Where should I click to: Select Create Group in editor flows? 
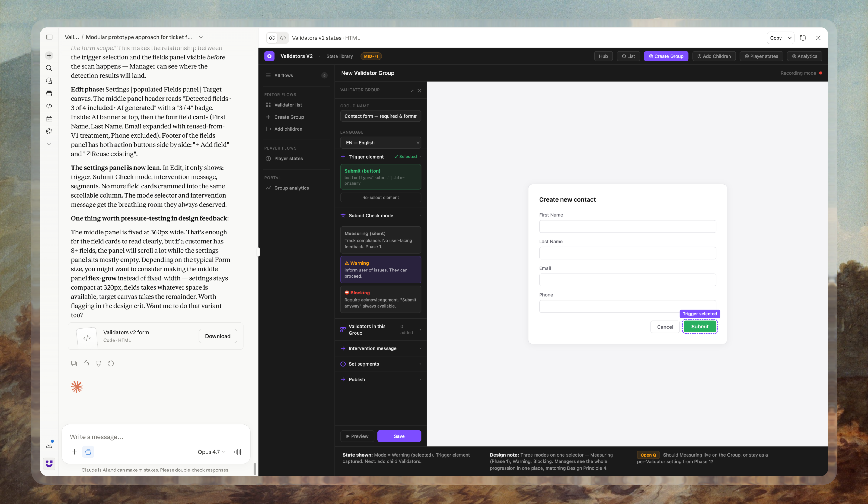(296, 117)
